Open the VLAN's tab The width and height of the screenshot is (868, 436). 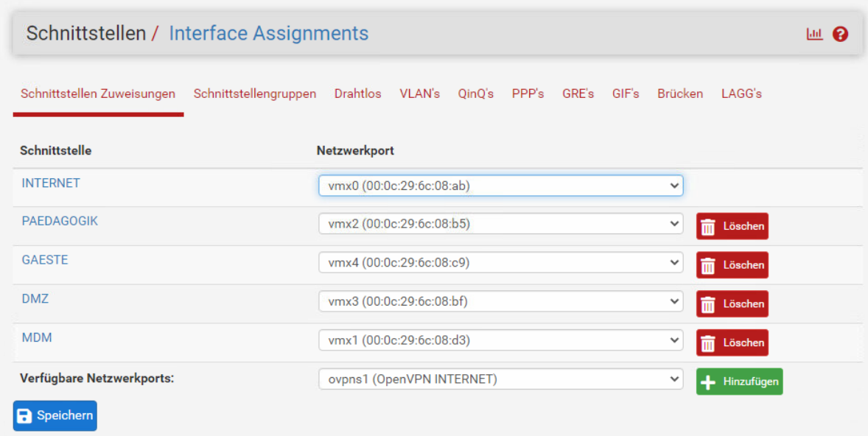point(419,94)
